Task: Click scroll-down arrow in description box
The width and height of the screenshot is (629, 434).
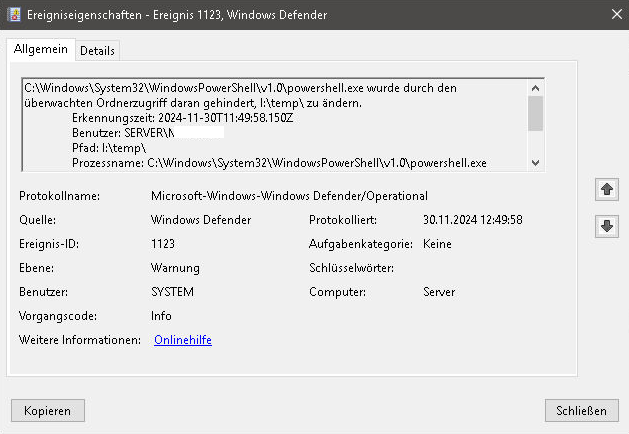Action: click(535, 163)
